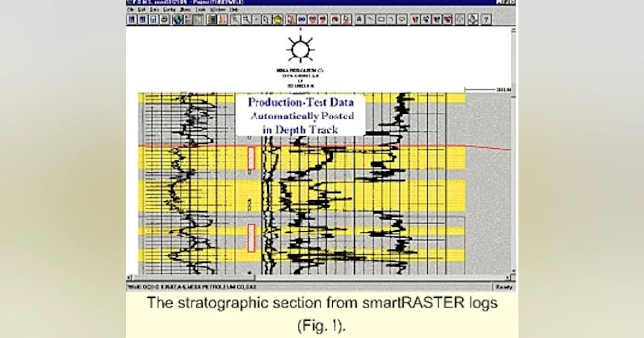This screenshot has height=338, width=644.
Task: Click the question-mark Help toolbar icon
Action: pyautogui.click(x=486, y=19)
